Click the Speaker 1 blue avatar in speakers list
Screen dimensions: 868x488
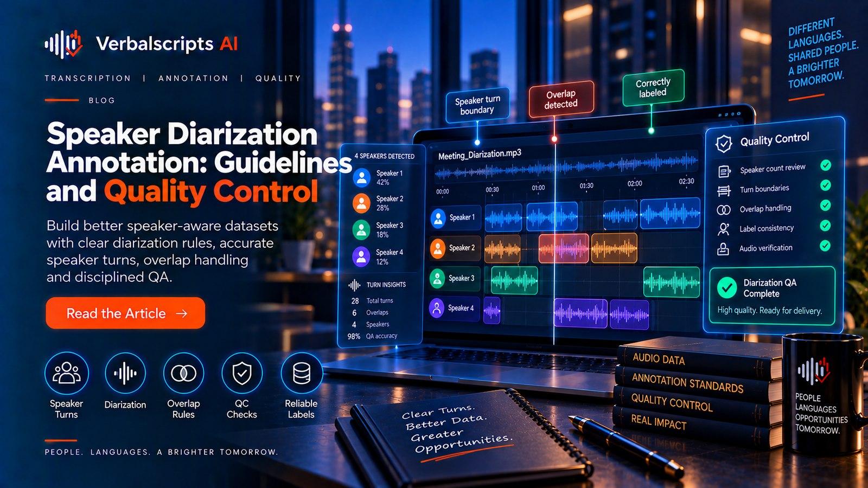click(361, 177)
